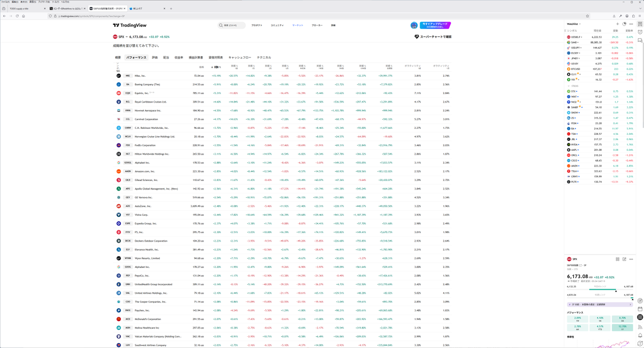Select the 損益計算書 tab

pos(196,57)
